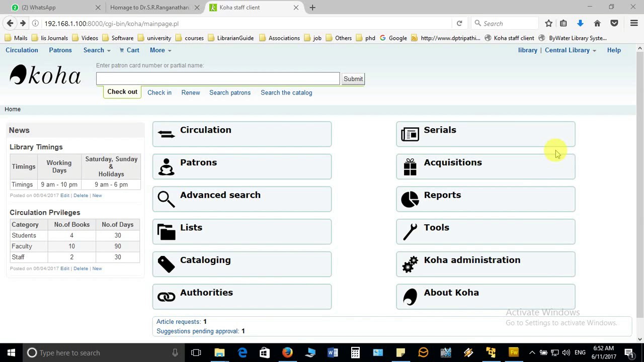Click the Tools wrench icon
Screen dimensions: 644x362
click(x=410, y=232)
